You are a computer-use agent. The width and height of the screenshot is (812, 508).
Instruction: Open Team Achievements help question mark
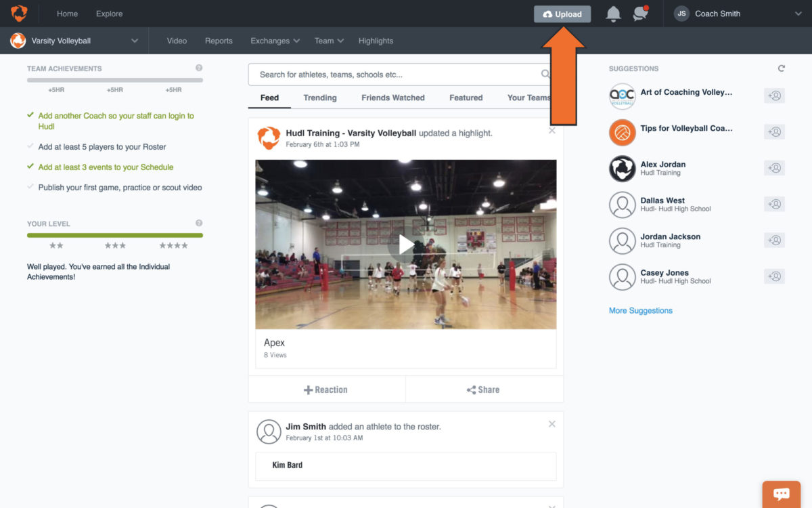199,68
